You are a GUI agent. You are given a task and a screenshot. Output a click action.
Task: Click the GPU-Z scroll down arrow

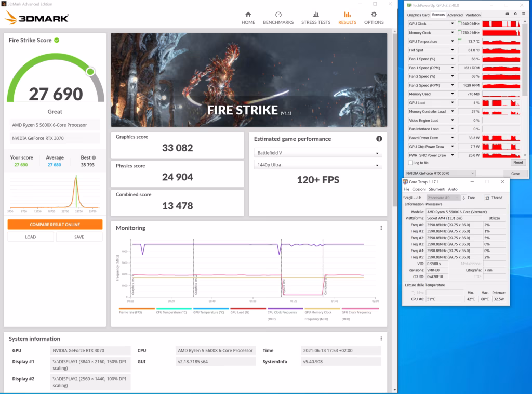(x=525, y=155)
